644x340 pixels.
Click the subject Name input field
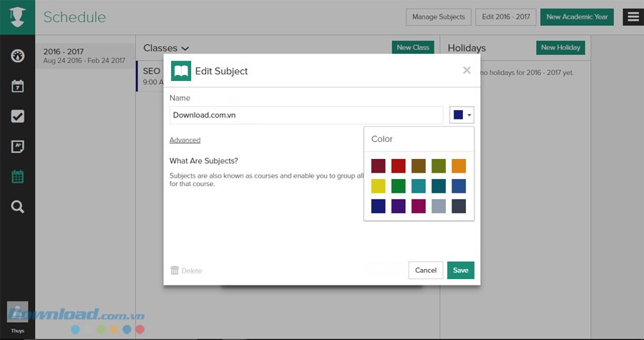click(x=306, y=115)
